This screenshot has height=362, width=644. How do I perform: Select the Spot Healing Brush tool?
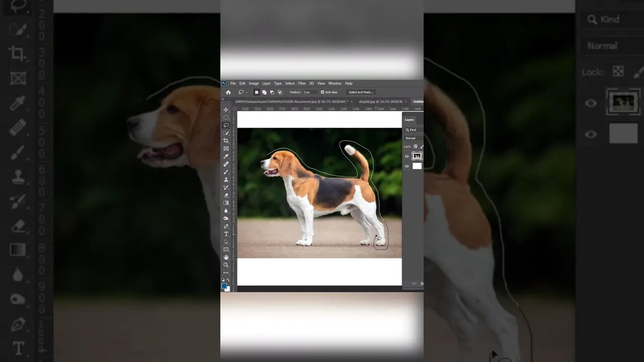click(226, 164)
